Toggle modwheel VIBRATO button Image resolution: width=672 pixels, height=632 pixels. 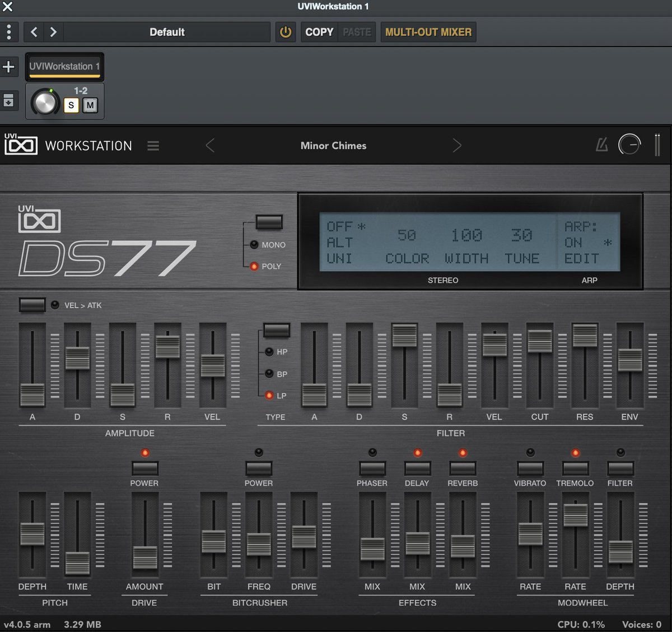click(x=530, y=468)
